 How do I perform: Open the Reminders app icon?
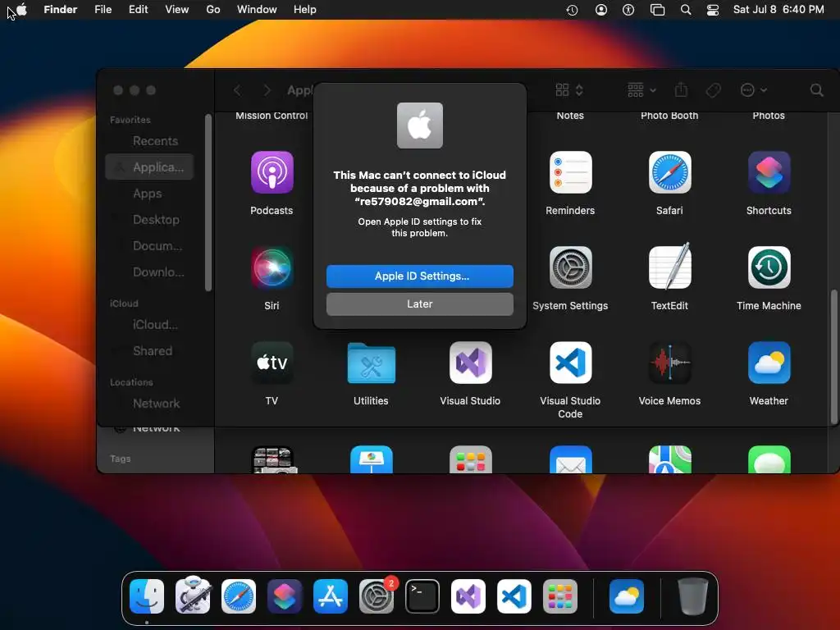[x=570, y=172]
